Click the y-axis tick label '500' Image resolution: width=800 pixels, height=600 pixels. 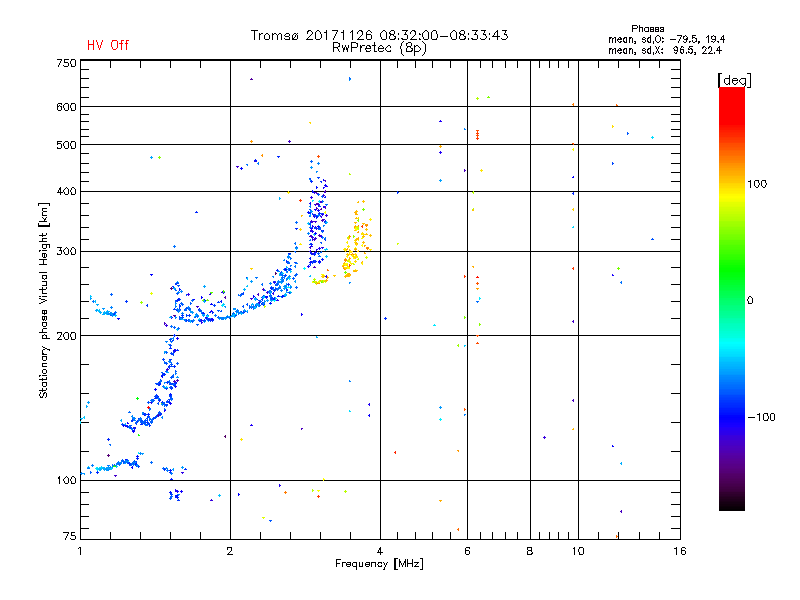(66, 145)
